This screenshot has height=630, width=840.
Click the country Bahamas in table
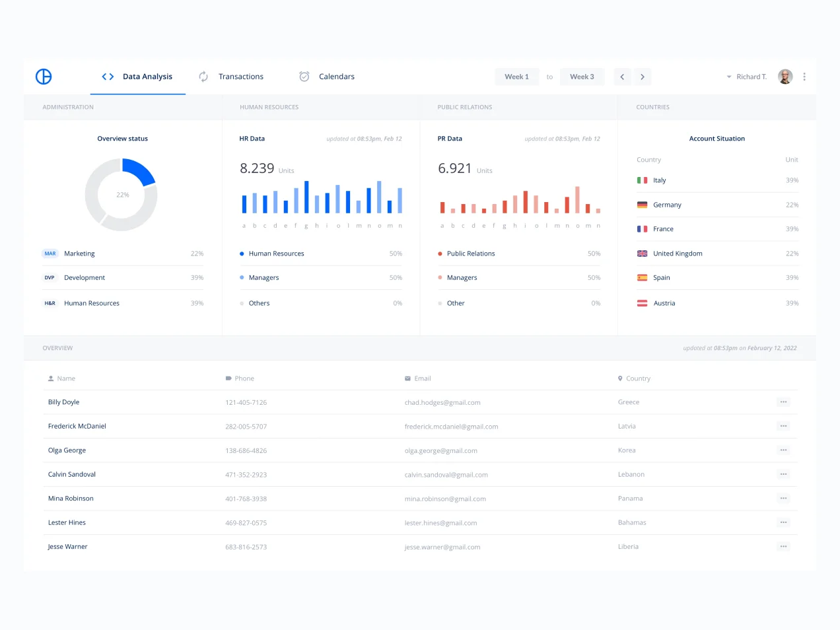(632, 522)
